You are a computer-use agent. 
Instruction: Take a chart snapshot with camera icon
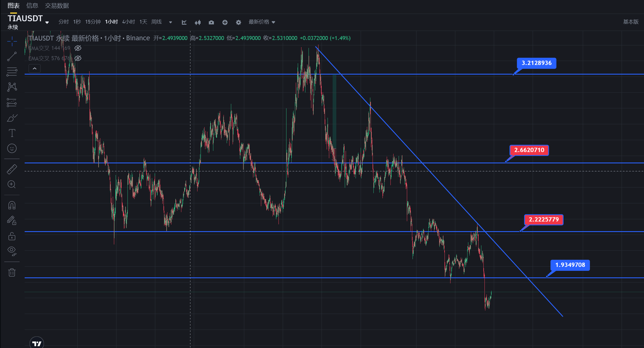coord(211,22)
